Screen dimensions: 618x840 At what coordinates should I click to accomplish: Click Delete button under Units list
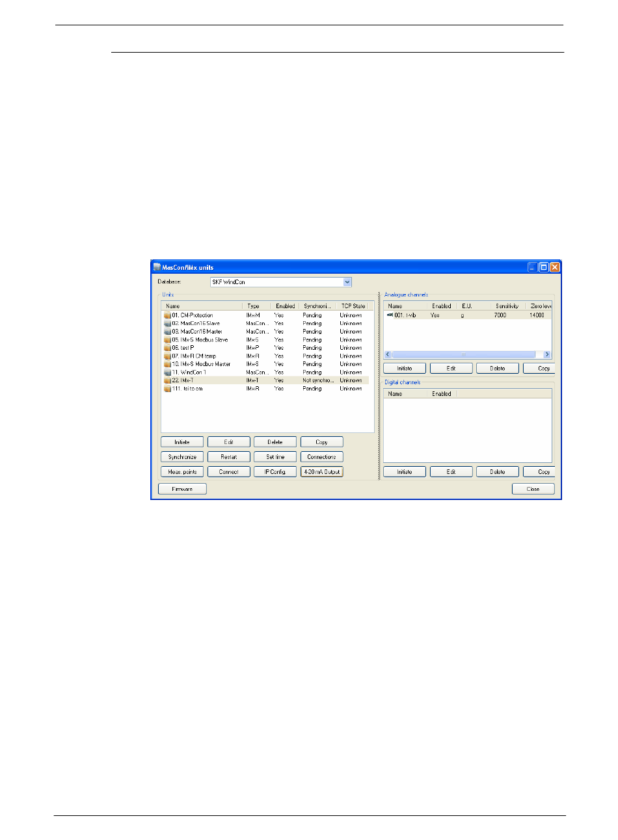[x=275, y=442]
